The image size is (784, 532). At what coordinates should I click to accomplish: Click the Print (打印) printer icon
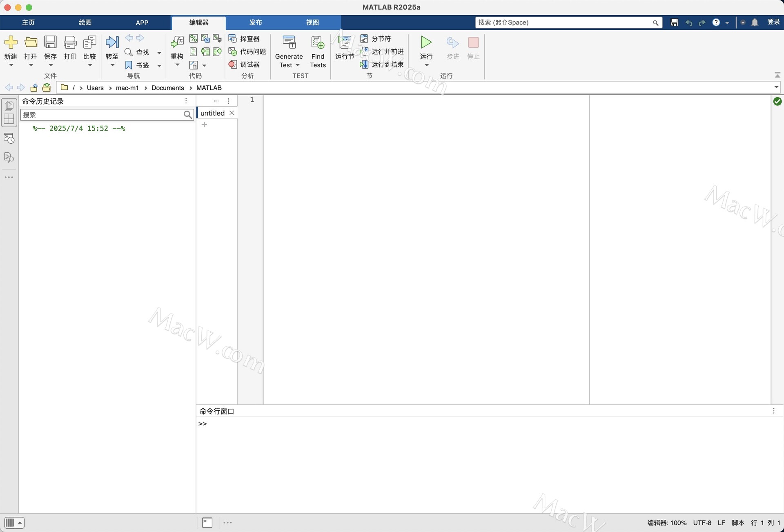(70, 42)
